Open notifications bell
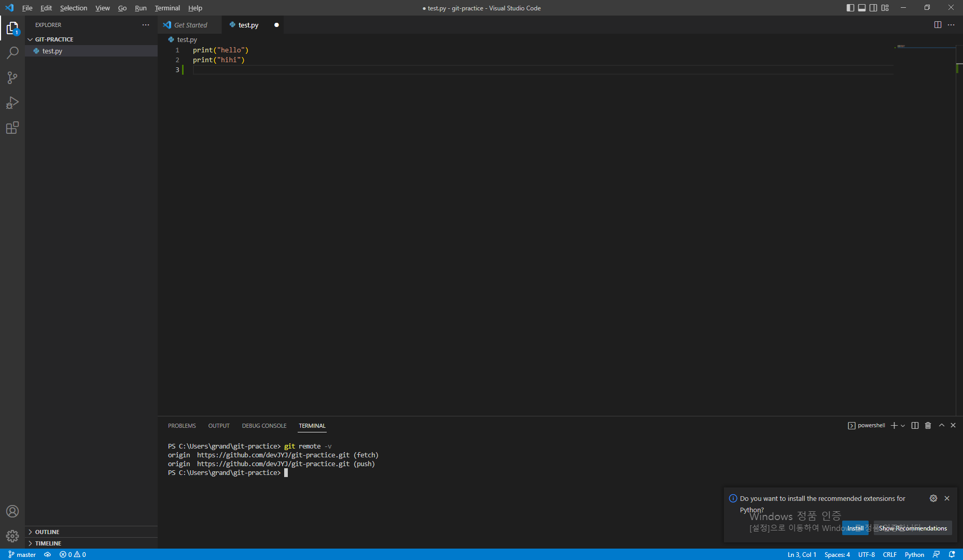Screen dimensions: 963x560 pos(952,554)
